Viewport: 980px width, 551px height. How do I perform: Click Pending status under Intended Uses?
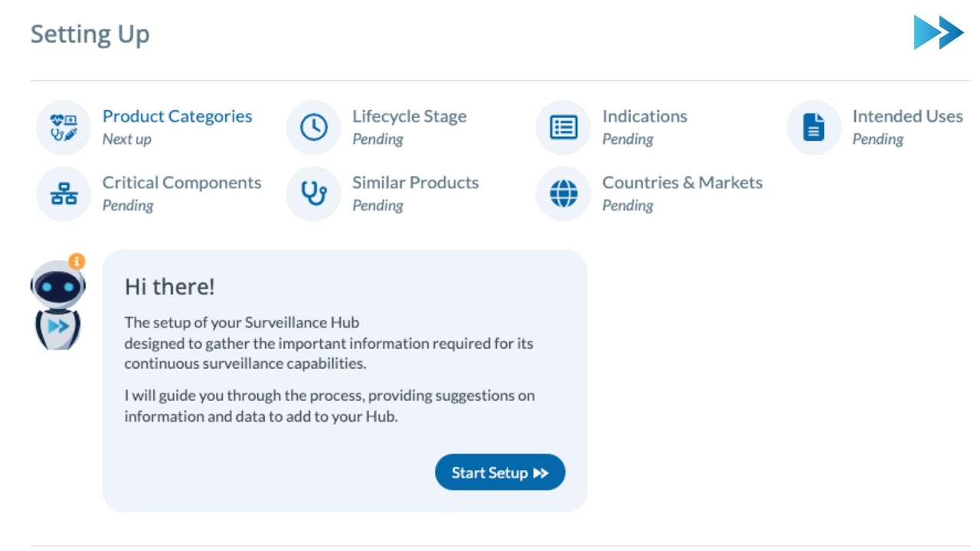pyautogui.click(x=878, y=139)
